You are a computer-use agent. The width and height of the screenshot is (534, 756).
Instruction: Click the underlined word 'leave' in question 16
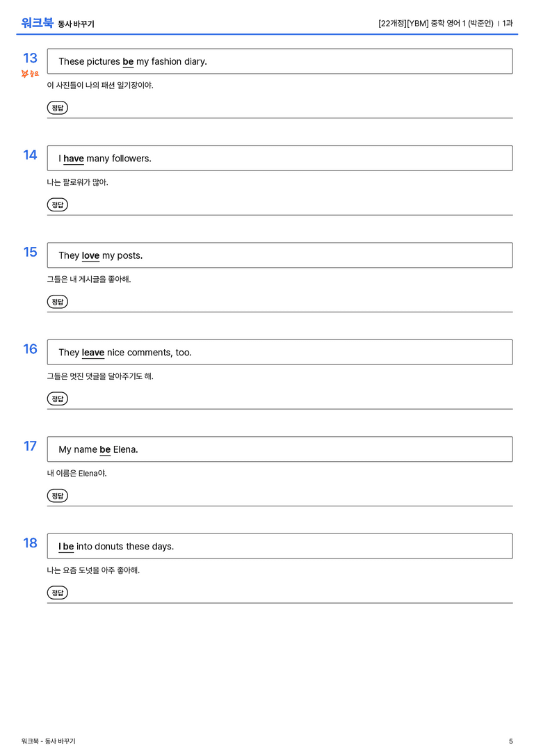point(93,353)
